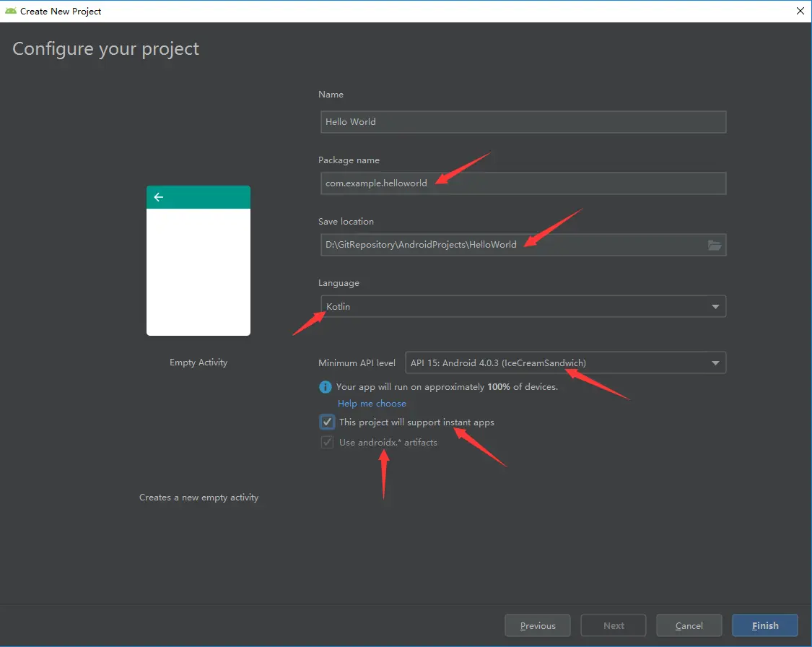This screenshot has width=812, height=647.
Task: Go back with the Previous button
Action: [x=538, y=626]
